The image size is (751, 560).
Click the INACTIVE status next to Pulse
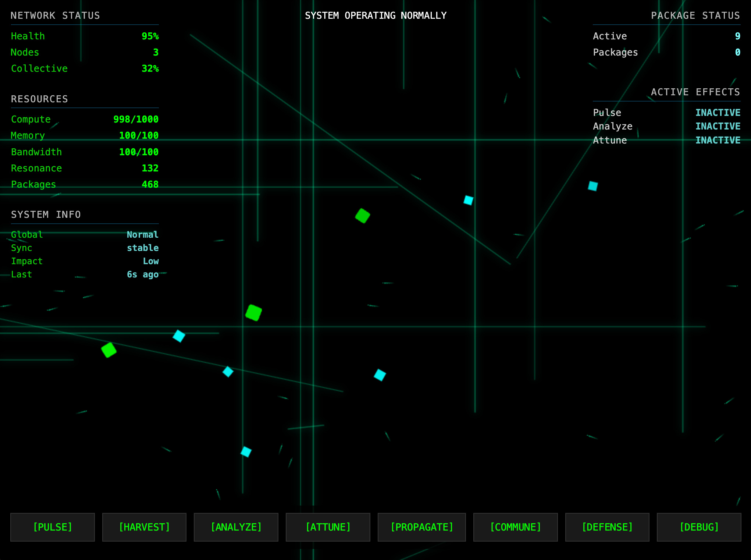pyautogui.click(x=718, y=113)
